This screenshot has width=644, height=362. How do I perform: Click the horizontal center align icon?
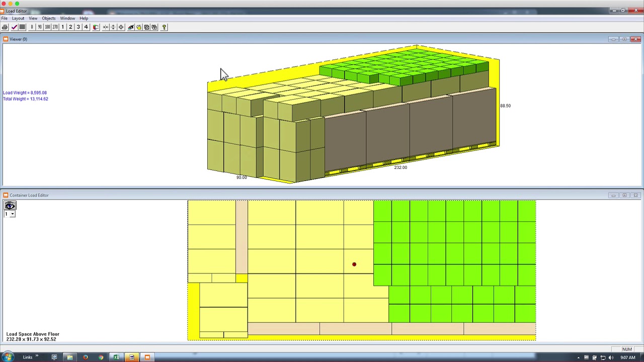click(x=106, y=27)
